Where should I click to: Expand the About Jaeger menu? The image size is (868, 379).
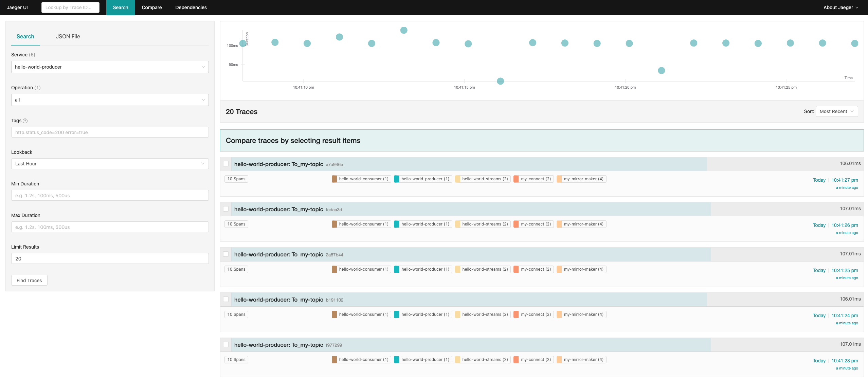point(840,7)
